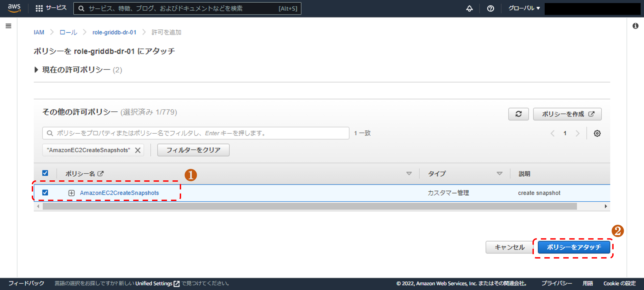
Task: Open the notifications bell icon
Action: click(469, 8)
